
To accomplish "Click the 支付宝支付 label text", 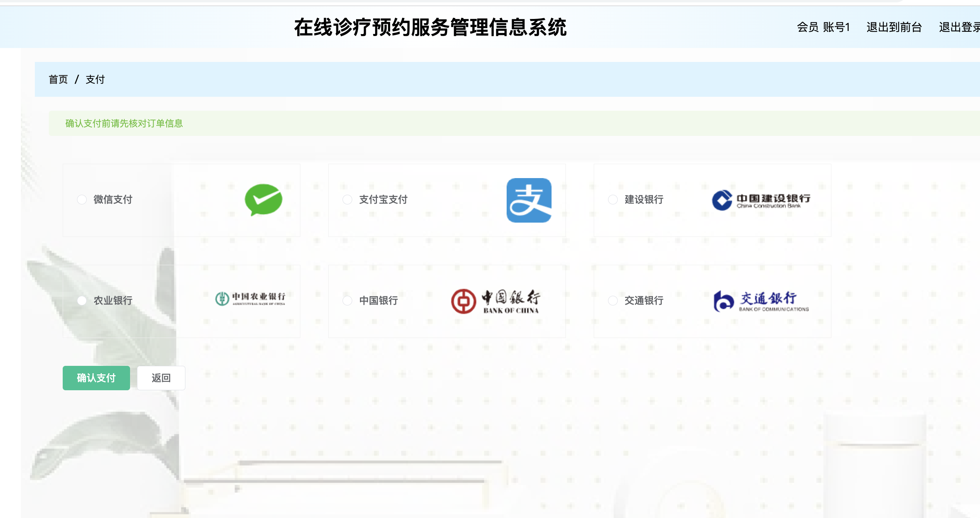I will 383,199.
